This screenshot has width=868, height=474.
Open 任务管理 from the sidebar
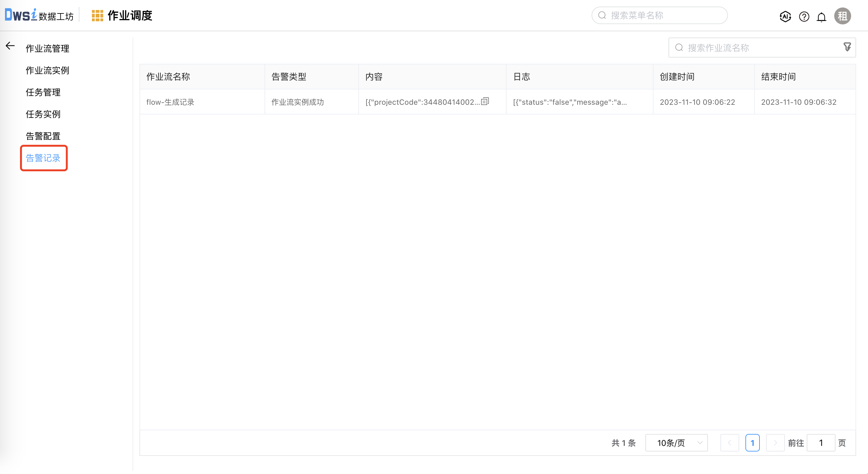pyautogui.click(x=43, y=92)
